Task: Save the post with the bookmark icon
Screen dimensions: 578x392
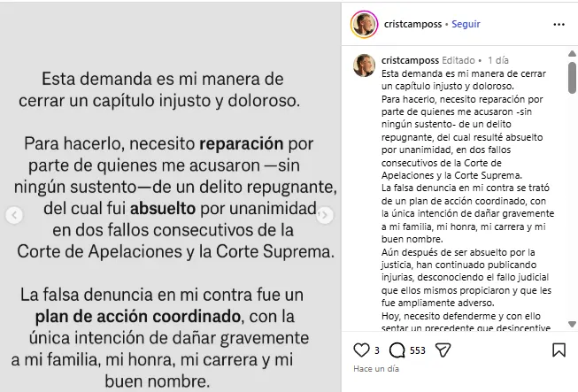Action: [559, 350]
